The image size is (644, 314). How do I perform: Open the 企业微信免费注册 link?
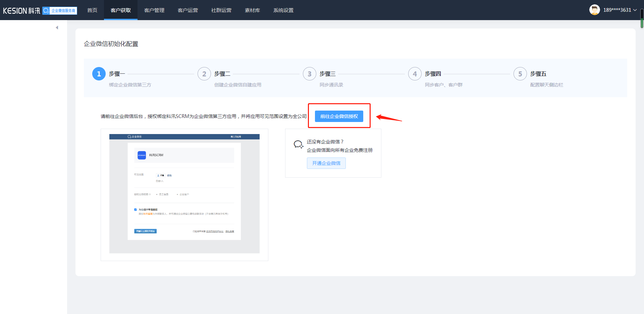coord(340,150)
